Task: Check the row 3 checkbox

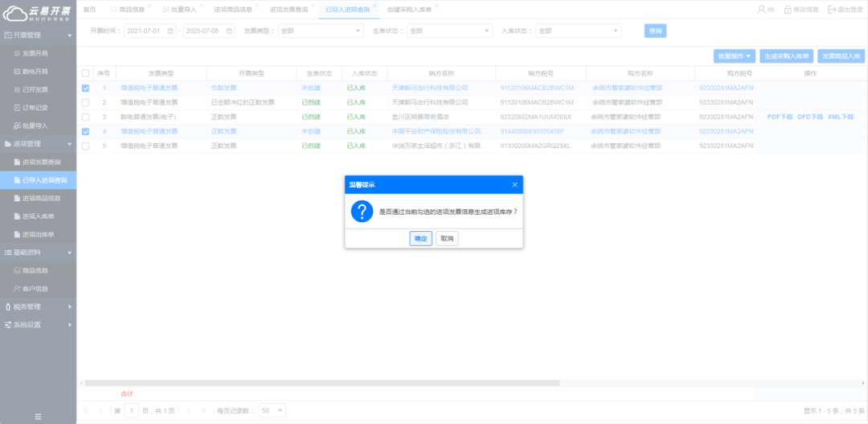Action: [x=85, y=117]
